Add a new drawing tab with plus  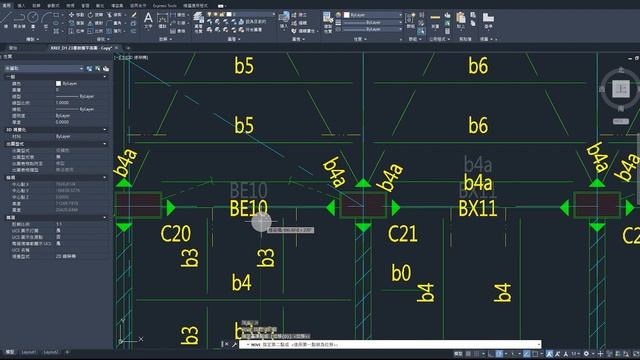128,48
